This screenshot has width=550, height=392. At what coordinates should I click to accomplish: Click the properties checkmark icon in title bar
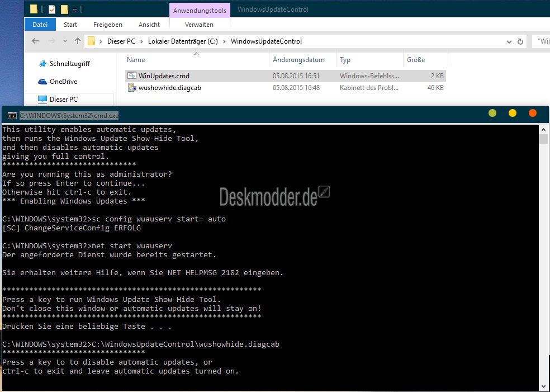coord(52,9)
